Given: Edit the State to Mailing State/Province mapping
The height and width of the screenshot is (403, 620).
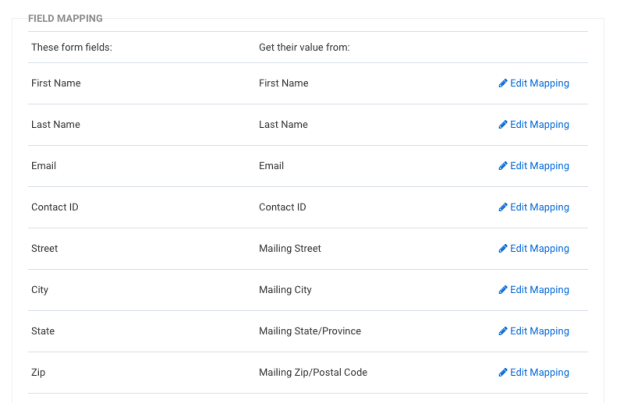Looking at the screenshot, I should tap(539, 331).
